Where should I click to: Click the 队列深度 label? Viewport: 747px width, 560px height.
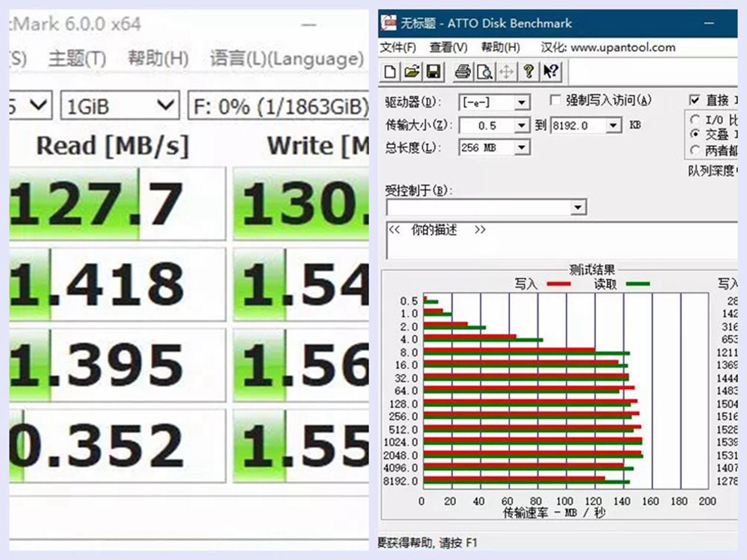pos(711,171)
